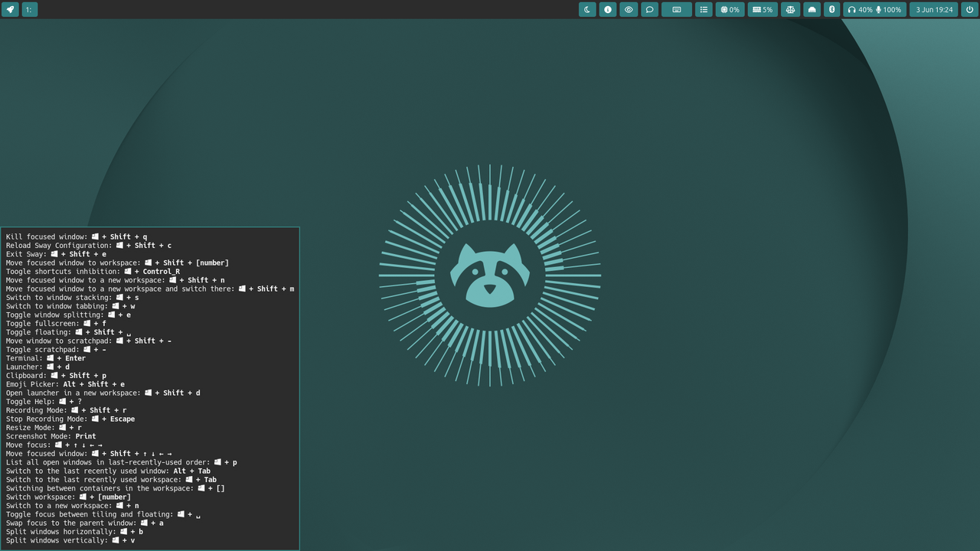Click the 'Split windows horizontally:' line

click(x=74, y=532)
